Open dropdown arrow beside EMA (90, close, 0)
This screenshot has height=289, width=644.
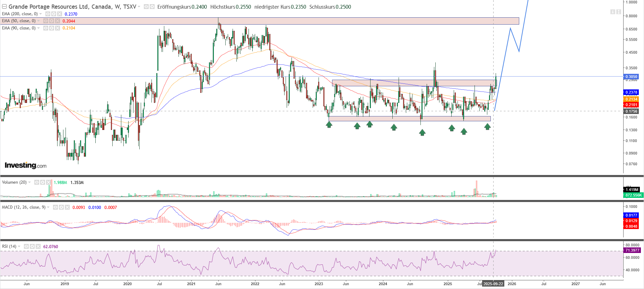[38, 28]
